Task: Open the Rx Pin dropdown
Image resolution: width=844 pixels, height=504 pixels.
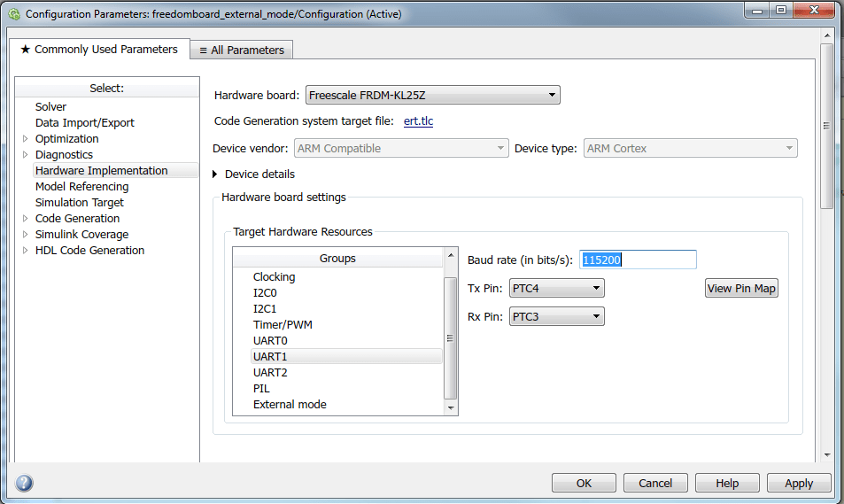Action: click(x=557, y=316)
